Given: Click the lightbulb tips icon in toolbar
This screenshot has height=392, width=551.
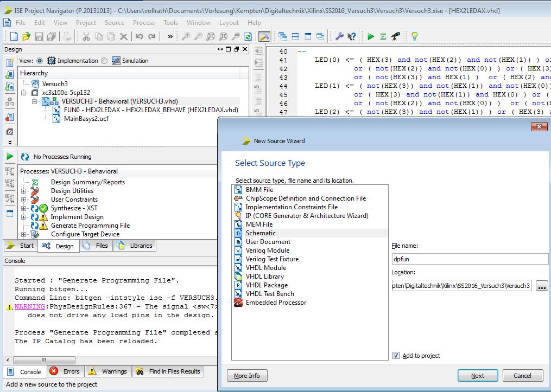Looking at the screenshot, I should coord(415,36).
